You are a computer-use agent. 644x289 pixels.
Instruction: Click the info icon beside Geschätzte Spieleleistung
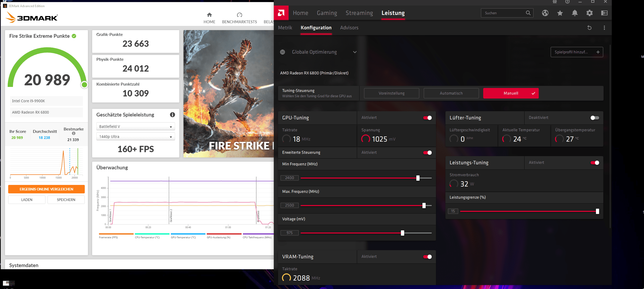tap(172, 115)
